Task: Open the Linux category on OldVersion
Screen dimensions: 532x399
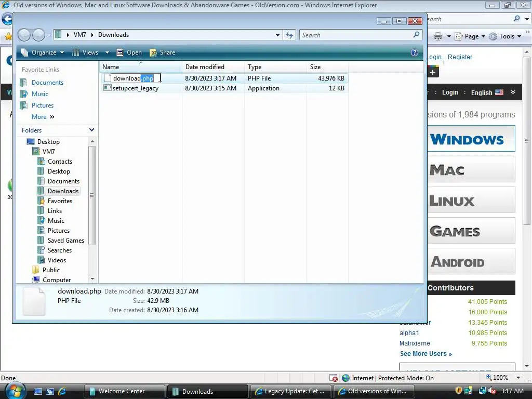Action: [471, 200]
